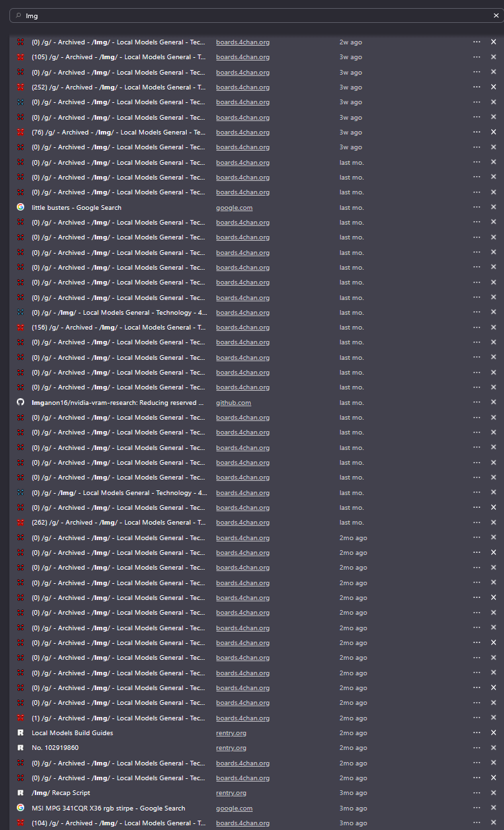The width and height of the screenshot is (504, 830).
Task: Click the favicon of the (262) thread entry
Action: (20, 523)
